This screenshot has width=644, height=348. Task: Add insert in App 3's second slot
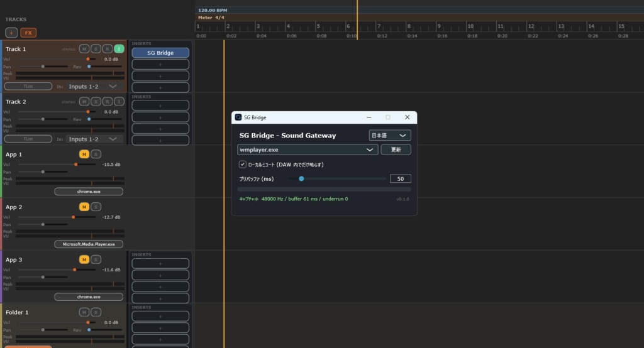pyautogui.click(x=160, y=275)
